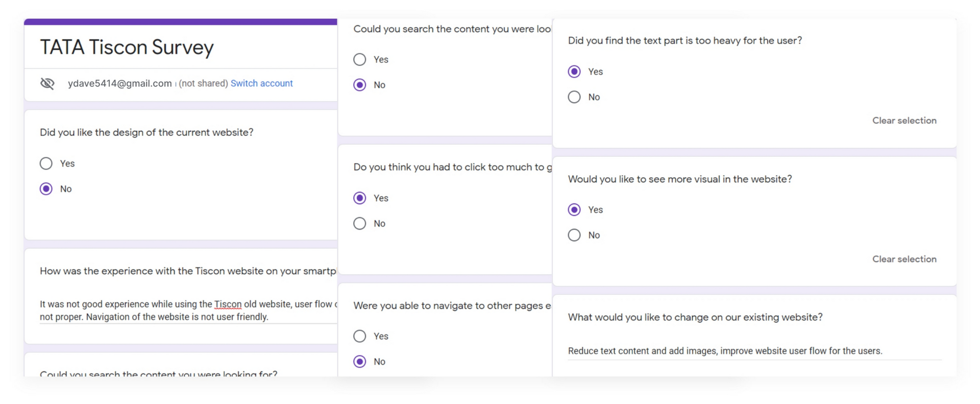Viewport: 980px width, 404px height.
Task: Mark No for text part too heavy
Action: [x=574, y=97]
